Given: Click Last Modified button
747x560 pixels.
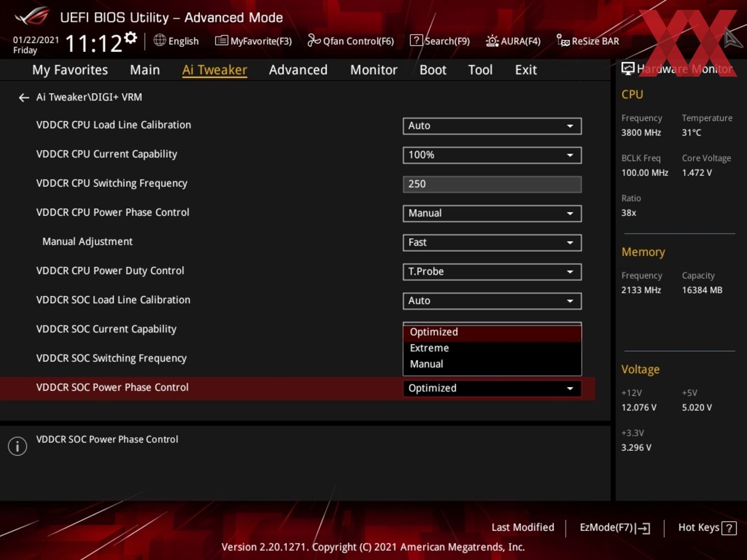Looking at the screenshot, I should 523,528.
